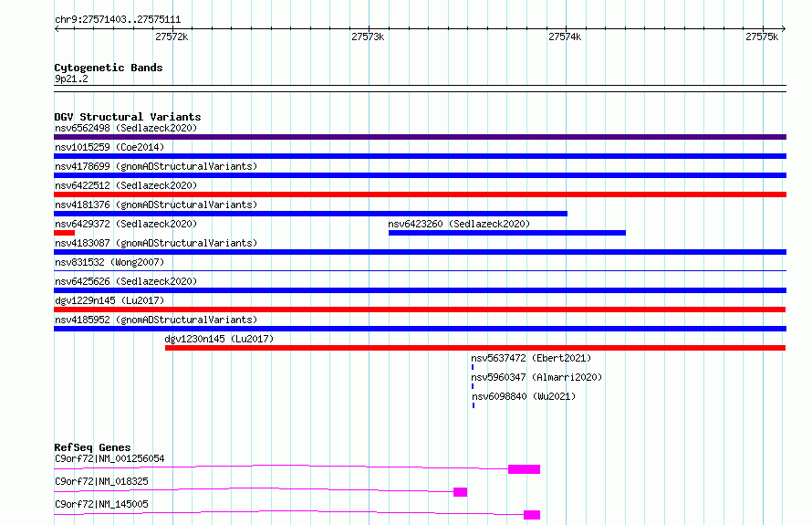The width and height of the screenshot is (812, 525).
Task: Click the dark purple nsv6562498 variant bar
Action: (x=420, y=137)
